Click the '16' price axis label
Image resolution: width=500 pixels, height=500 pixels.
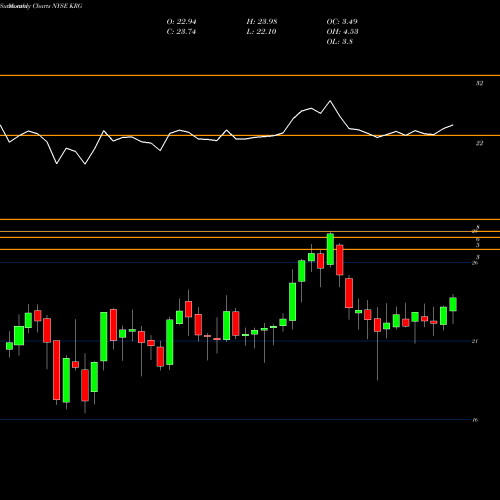tap(475, 420)
